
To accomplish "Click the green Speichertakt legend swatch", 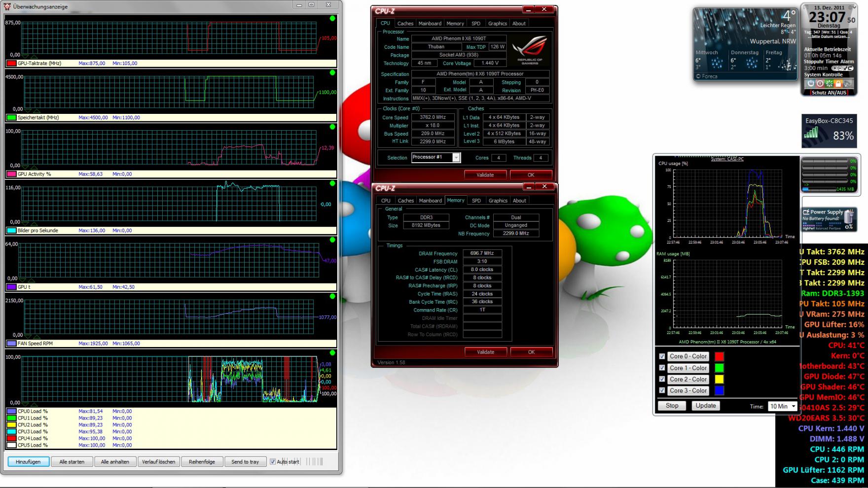I will click(x=11, y=118).
